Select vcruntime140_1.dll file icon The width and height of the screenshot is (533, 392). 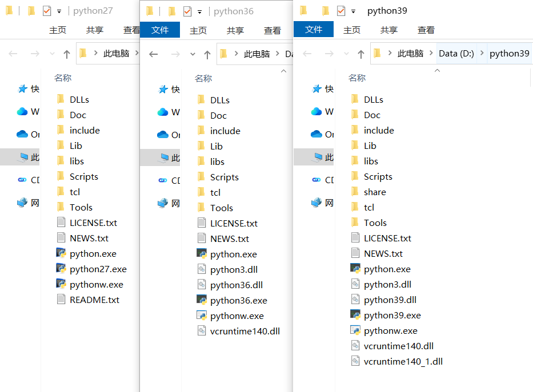[x=355, y=361]
